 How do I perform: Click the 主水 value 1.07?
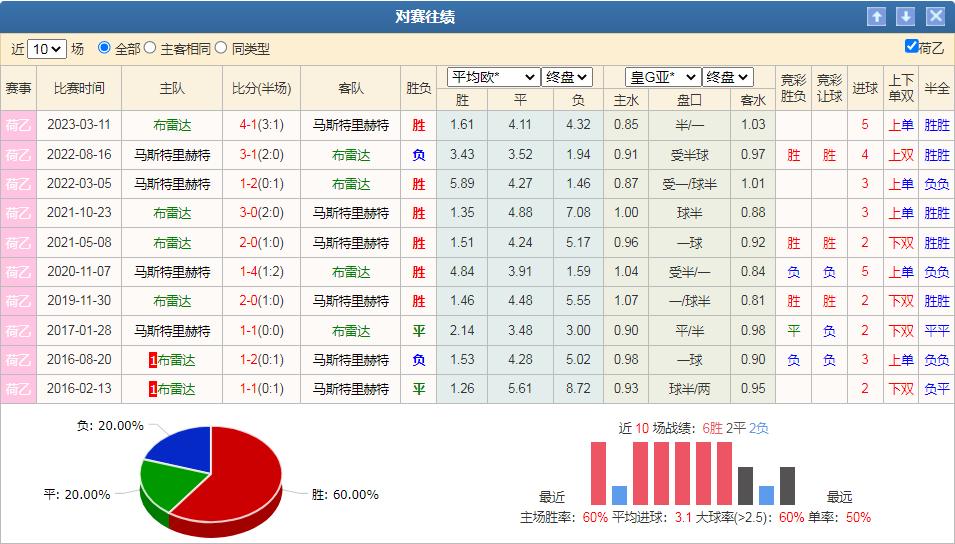coord(626,301)
